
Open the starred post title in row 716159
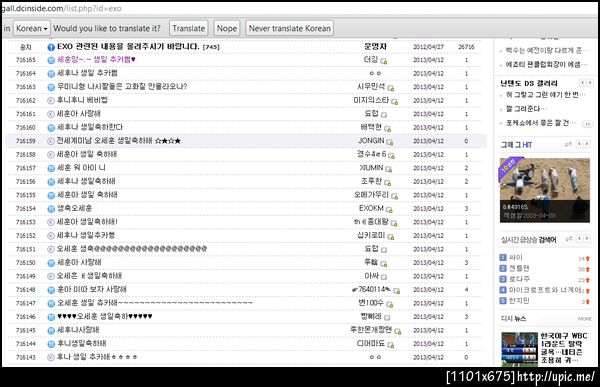click(x=119, y=141)
